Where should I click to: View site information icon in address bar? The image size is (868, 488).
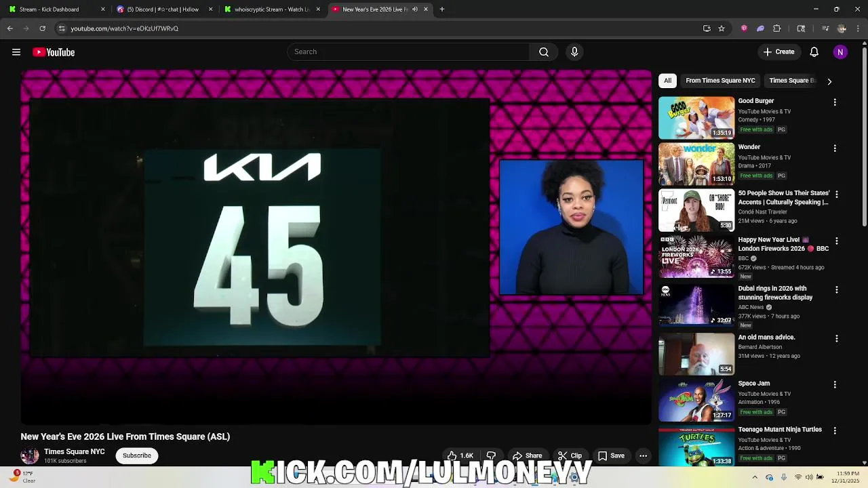point(62,28)
